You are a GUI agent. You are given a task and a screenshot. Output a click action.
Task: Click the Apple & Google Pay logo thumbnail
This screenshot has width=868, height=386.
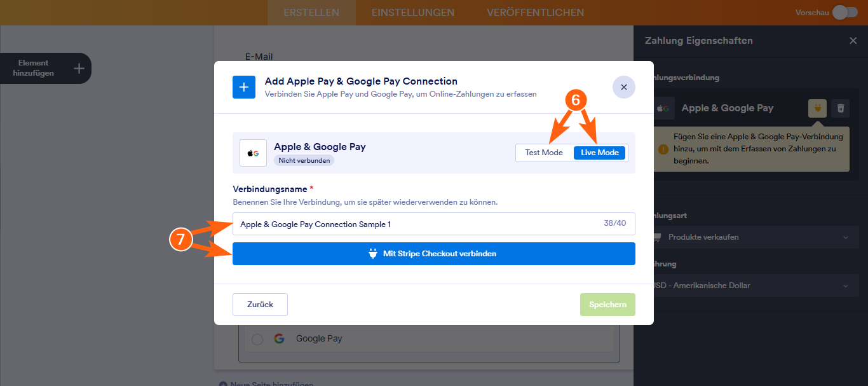point(253,153)
